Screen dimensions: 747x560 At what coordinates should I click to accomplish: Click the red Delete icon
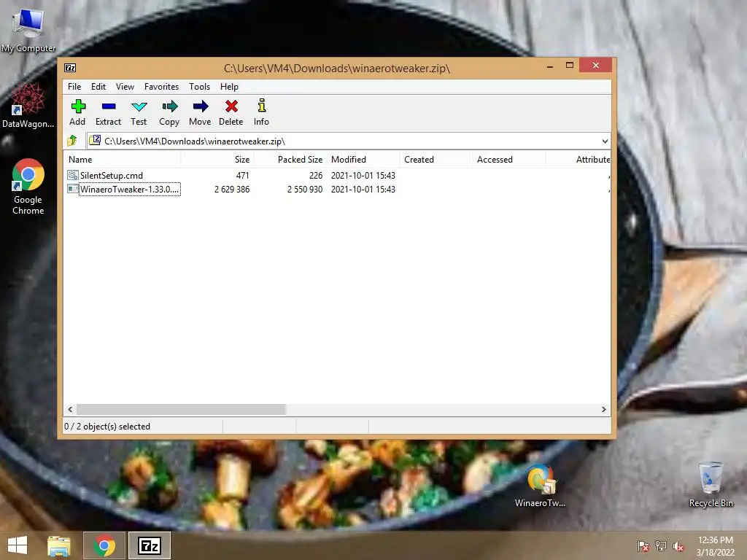coord(231,106)
